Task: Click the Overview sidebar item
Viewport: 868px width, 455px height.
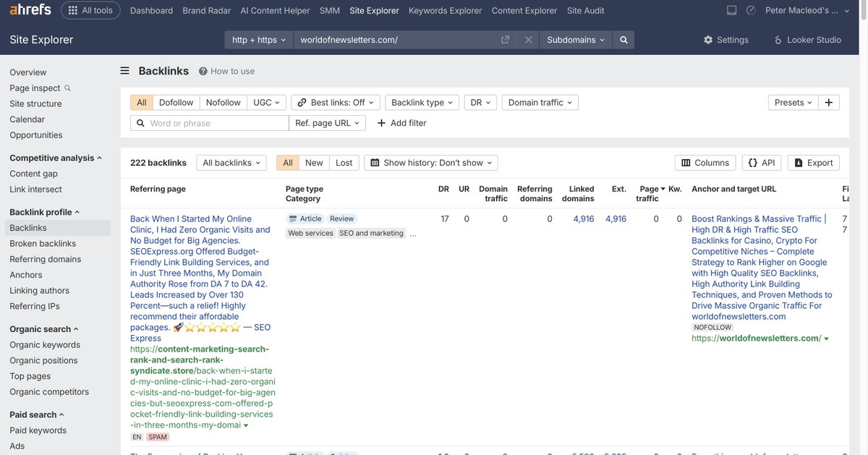Action: pyautogui.click(x=28, y=72)
